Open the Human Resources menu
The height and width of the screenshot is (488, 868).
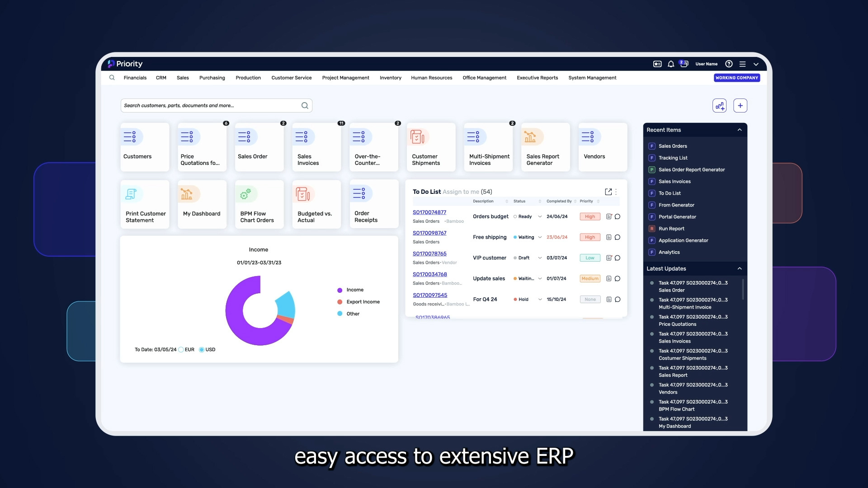click(x=431, y=78)
